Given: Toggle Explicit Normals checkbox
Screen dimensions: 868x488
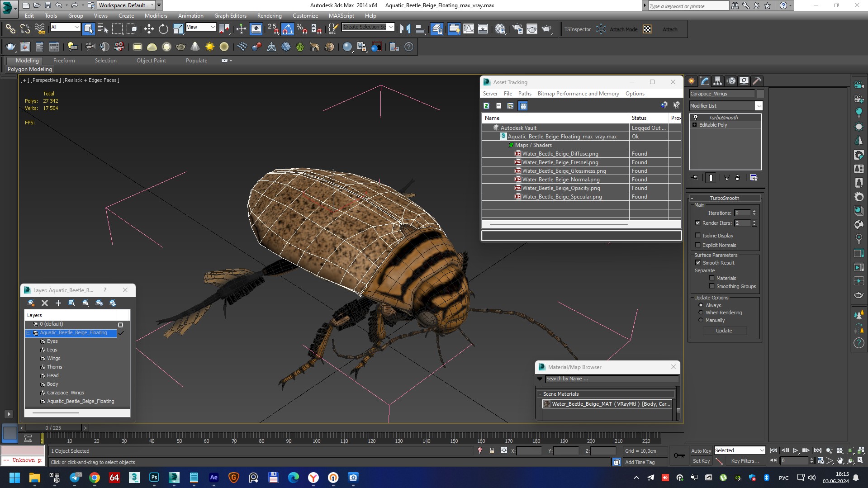Looking at the screenshot, I should tap(698, 245).
